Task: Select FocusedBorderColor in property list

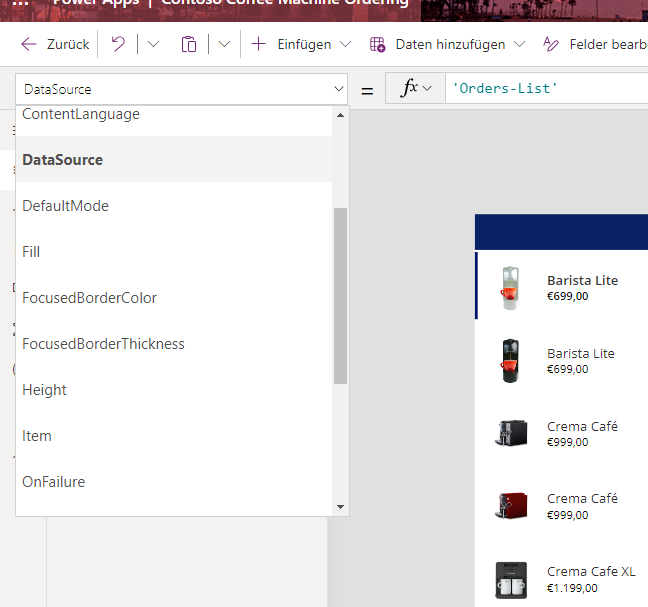Action: tap(174, 298)
